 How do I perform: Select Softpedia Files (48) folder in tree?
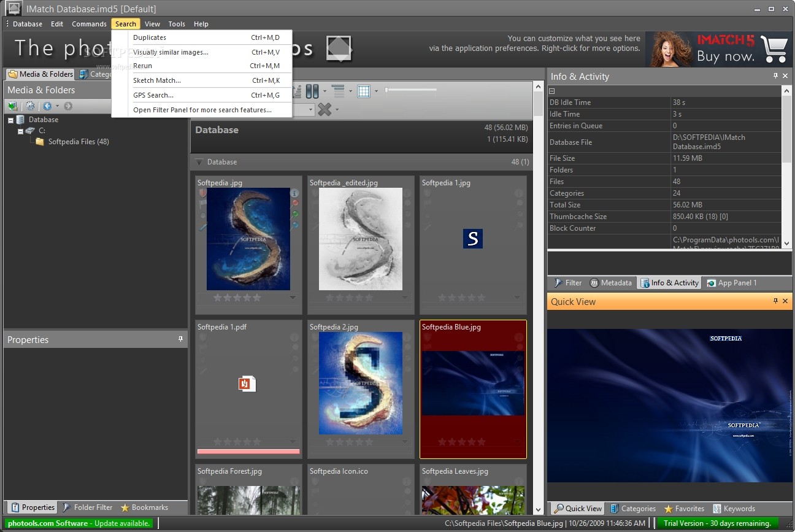(x=72, y=142)
